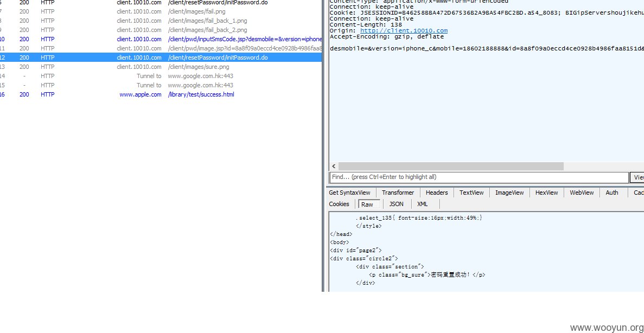Switch to the WebView response tab

click(x=582, y=193)
